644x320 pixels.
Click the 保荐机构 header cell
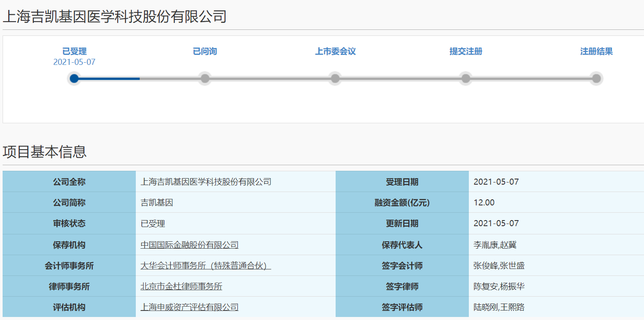point(69,245)
